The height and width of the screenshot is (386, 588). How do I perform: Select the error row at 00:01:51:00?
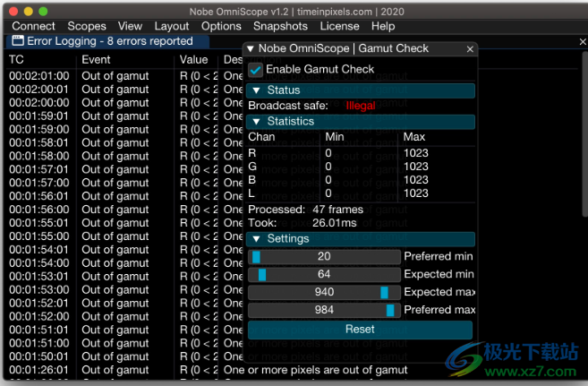125,343
